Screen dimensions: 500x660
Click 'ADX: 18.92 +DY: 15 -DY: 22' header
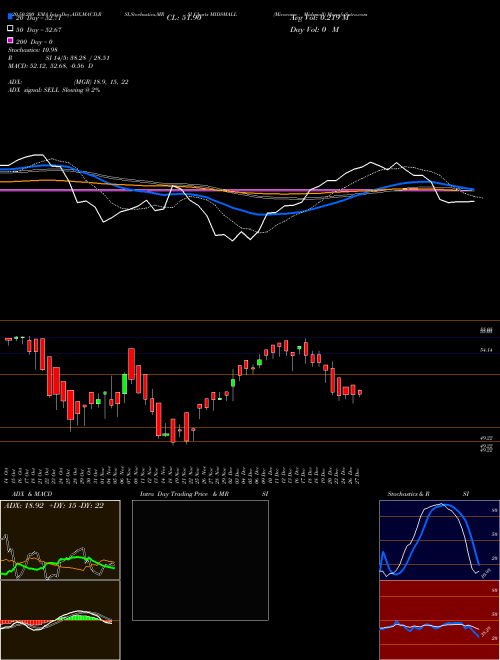pos(54,506)
